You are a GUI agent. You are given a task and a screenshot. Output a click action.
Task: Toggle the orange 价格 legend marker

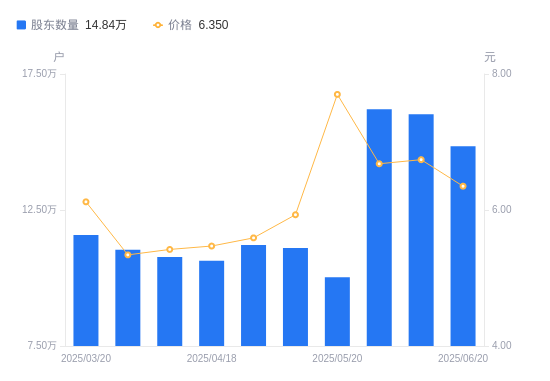point(158,25)
